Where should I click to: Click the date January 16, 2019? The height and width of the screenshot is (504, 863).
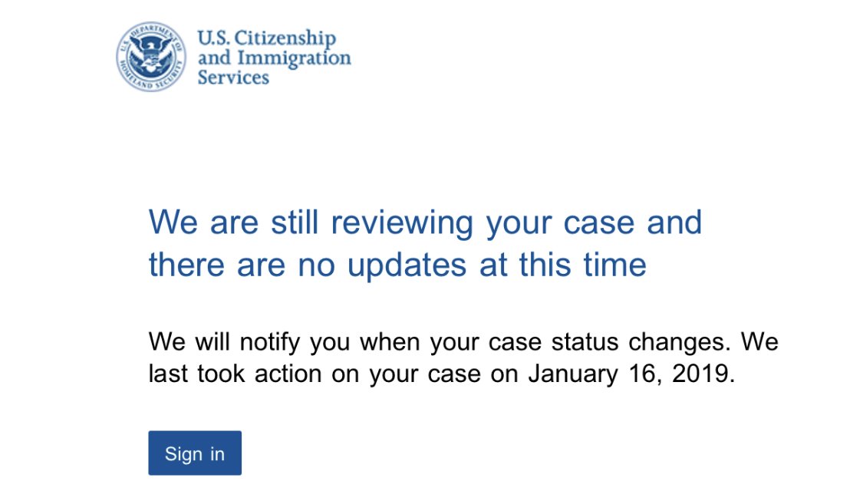click(631, 374)
